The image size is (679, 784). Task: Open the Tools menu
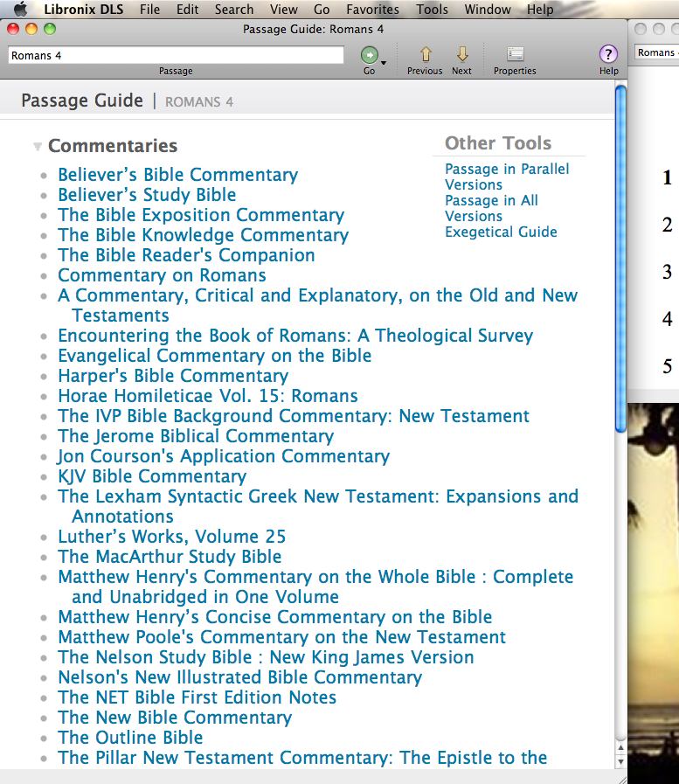[432, 9]
